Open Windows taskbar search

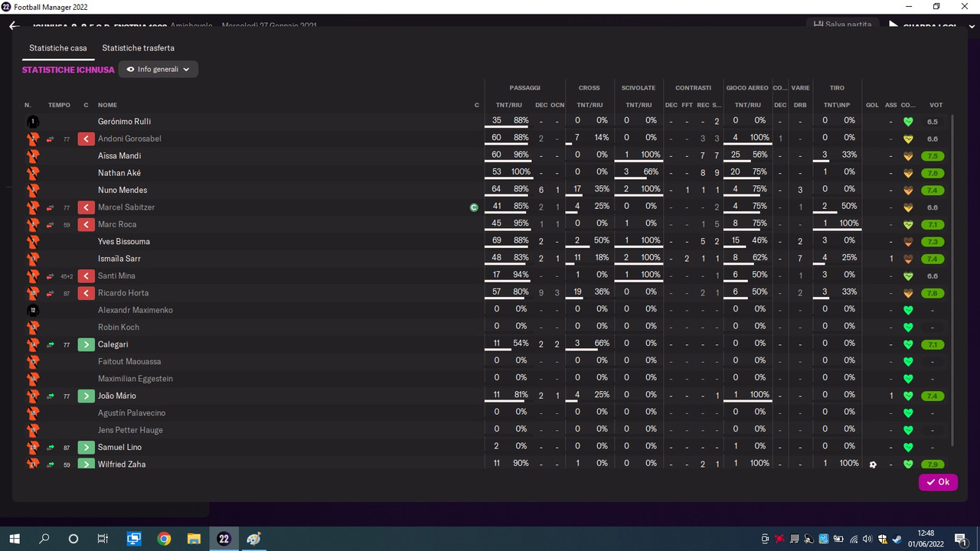coord(44,539)
